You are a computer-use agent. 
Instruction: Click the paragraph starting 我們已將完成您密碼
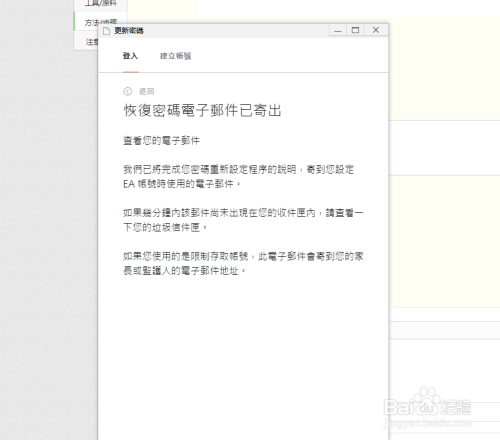tap(239, 177)
